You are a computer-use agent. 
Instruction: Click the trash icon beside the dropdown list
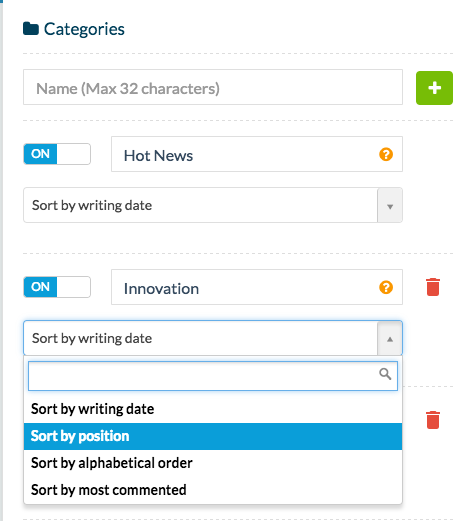point(433,420)
